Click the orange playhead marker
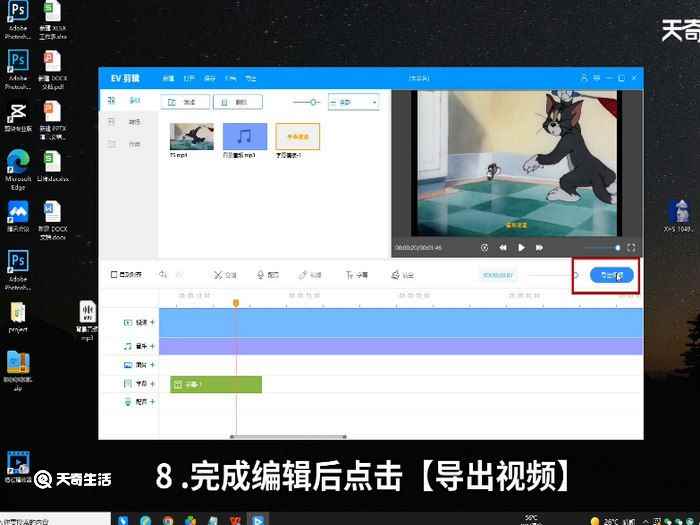 pyautogui.click(x=236, y=303)
